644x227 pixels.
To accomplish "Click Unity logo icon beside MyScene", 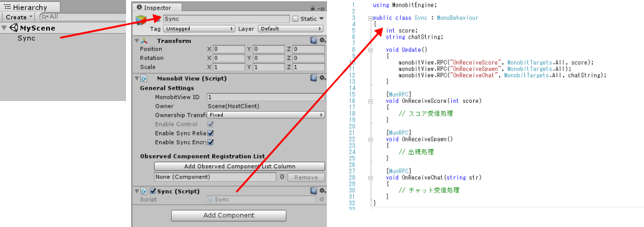I will point(14,28).
